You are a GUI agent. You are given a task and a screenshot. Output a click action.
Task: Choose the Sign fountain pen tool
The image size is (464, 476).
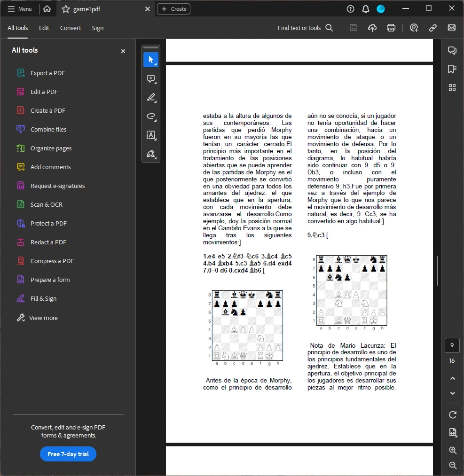coord(151,154)
